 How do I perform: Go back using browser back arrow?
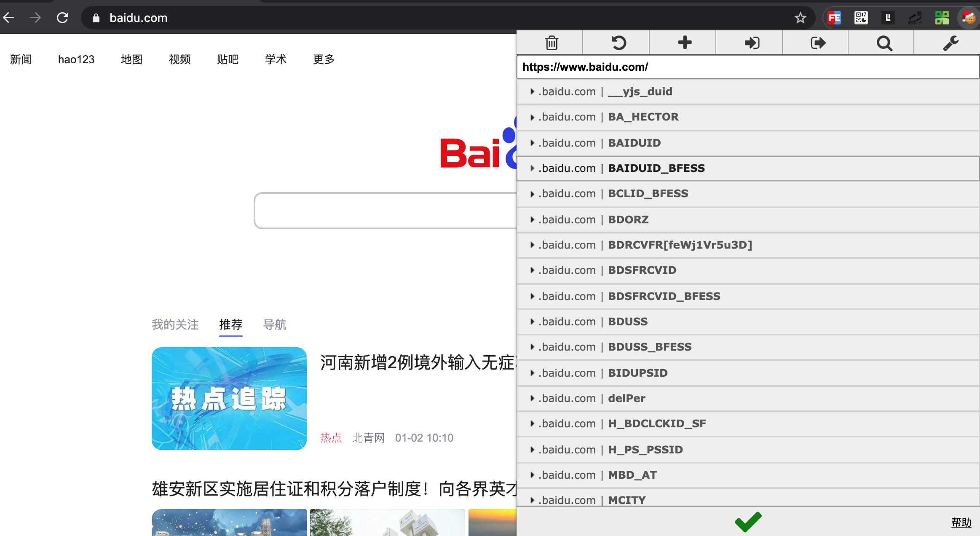[x=9, y=18]
